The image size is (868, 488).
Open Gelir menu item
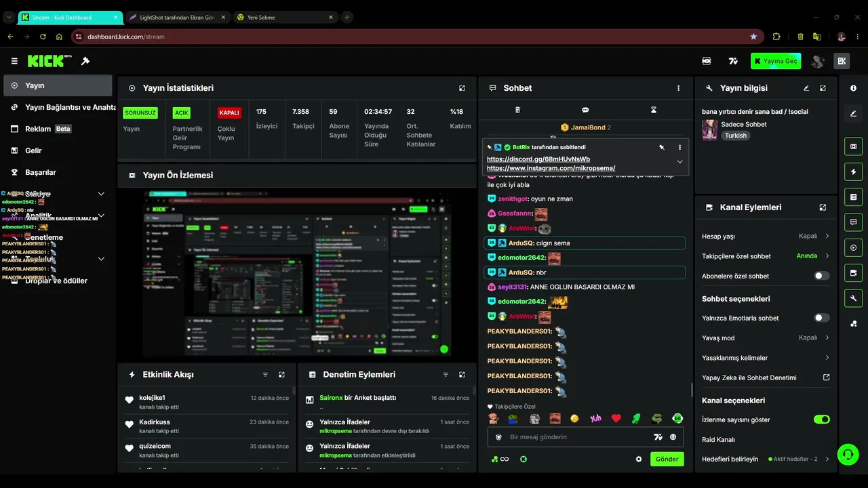(x=58, y=150)
